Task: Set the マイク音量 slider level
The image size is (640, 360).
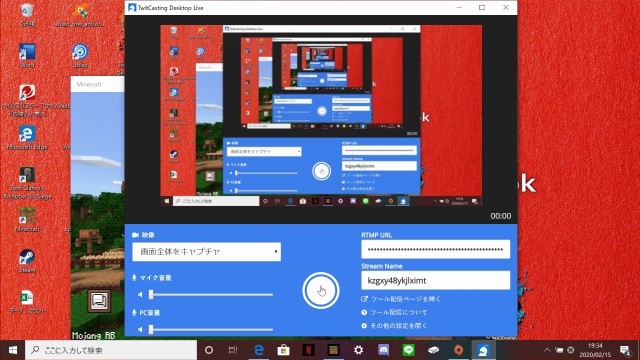Action: (211, 294)
